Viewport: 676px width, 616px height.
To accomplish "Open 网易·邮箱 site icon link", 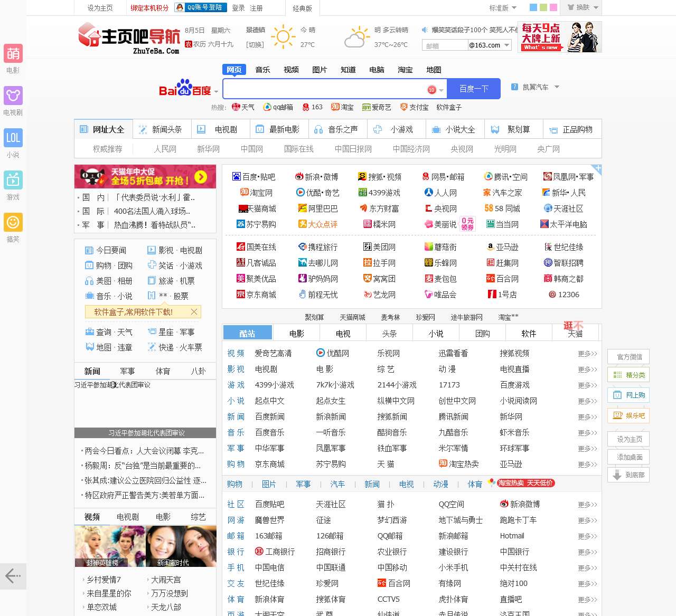I will [x=443, y=177].
